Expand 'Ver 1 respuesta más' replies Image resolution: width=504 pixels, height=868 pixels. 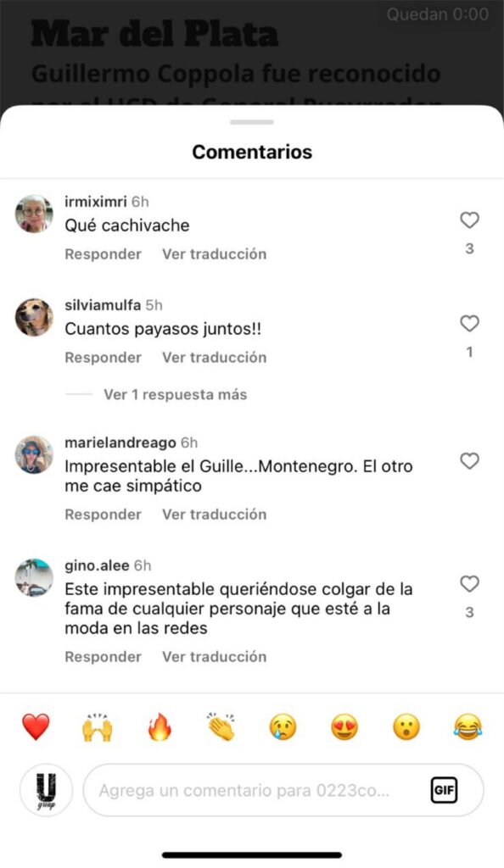click(175, 394)
